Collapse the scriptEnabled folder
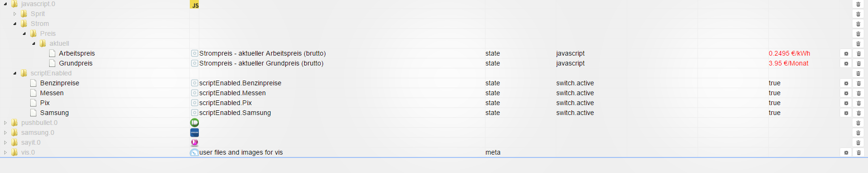868x173 pixels. tap(15, 73)
